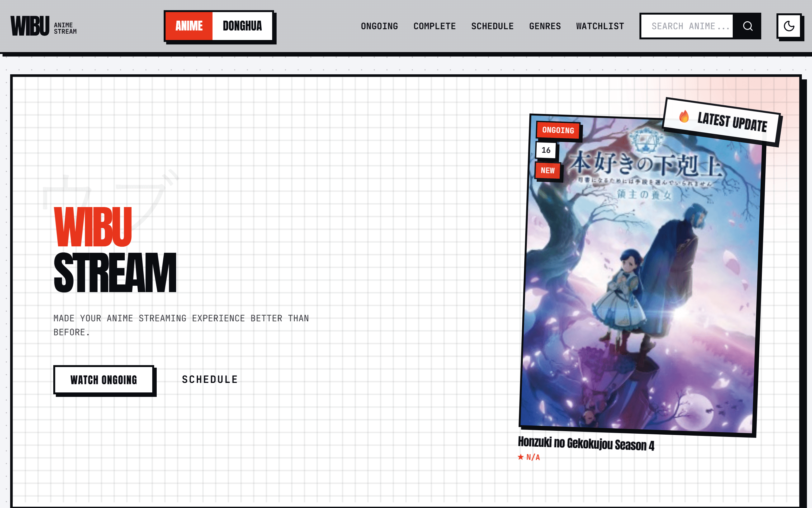
Task: Click the WIBU Anime Stream logo
Action: [x=44, y=26]
